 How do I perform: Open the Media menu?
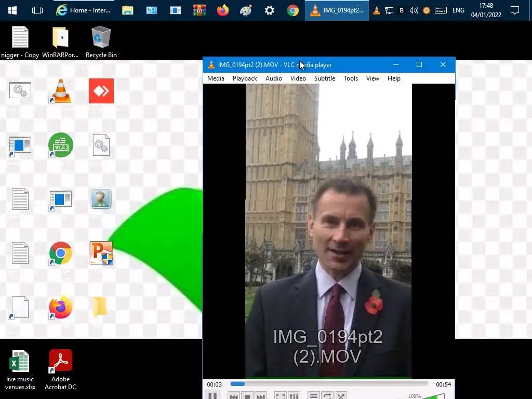(216, 78)
